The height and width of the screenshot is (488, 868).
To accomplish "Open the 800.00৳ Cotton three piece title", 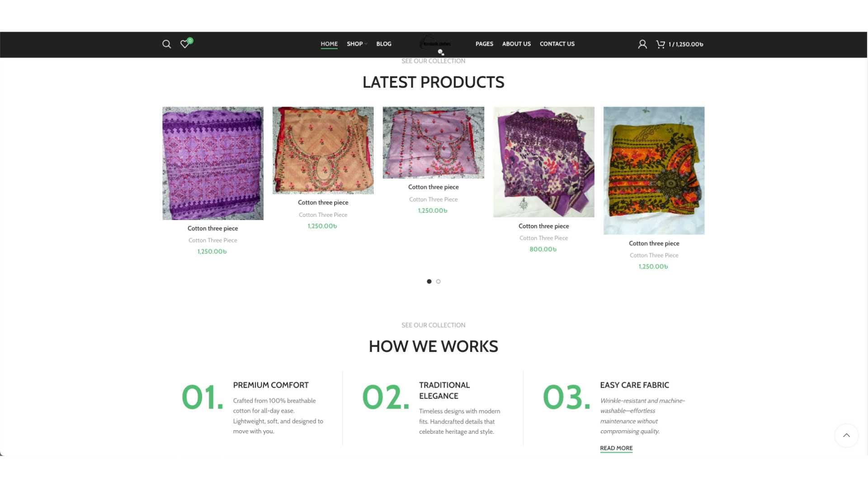I will tap(543, 226).
